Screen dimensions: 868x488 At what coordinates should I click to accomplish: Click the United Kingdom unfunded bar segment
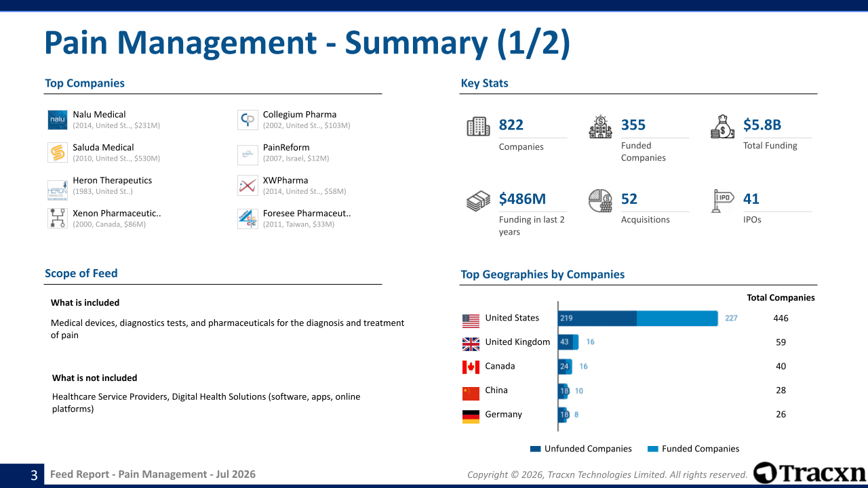point(566,342)
